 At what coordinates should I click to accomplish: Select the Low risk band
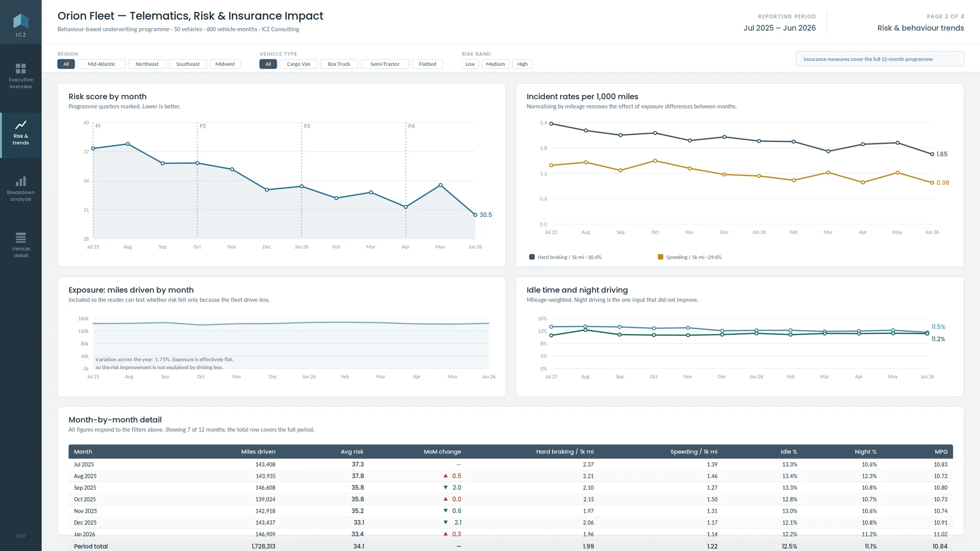[x=470, y=64]
